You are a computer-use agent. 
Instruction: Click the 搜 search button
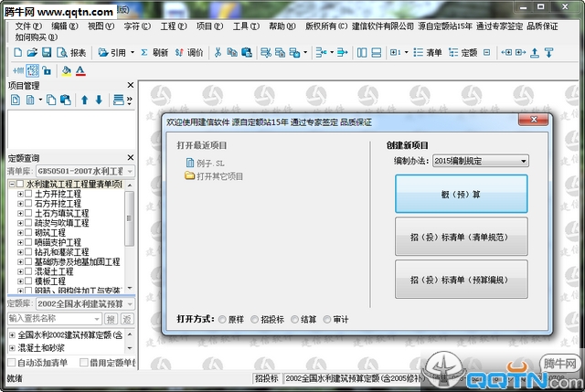(x=111, y=319)
